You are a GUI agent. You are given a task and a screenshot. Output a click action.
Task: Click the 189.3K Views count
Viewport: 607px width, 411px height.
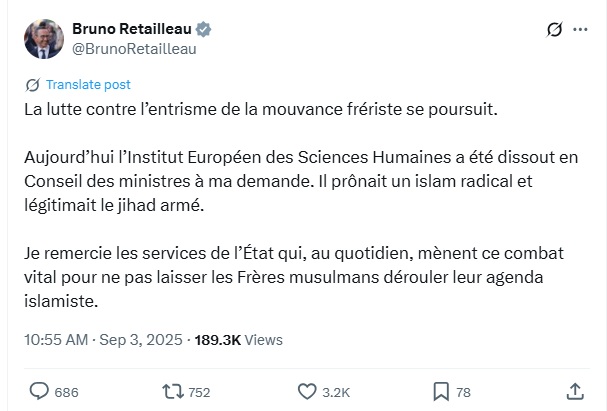239,340
